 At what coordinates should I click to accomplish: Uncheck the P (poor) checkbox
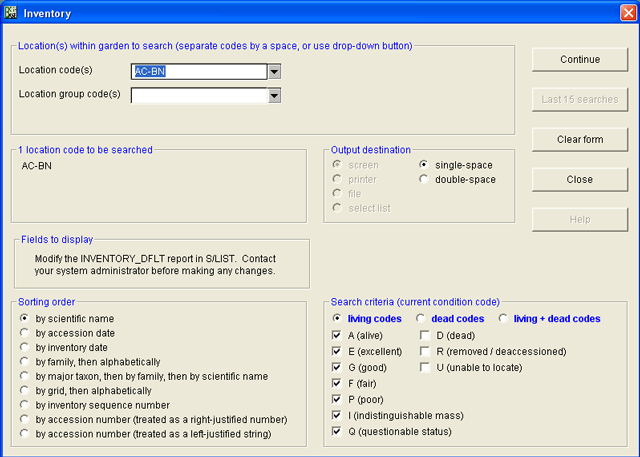coord(337,399)
